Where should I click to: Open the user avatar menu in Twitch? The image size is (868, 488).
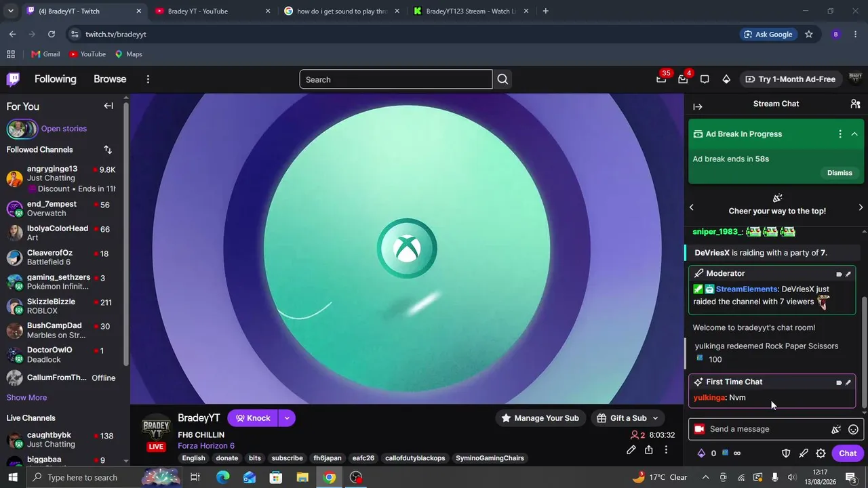tap(855, 79)
